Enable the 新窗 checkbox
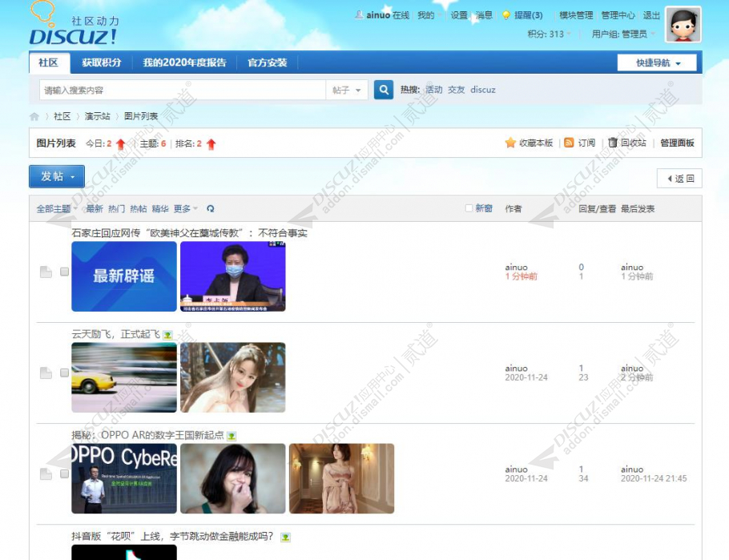The width and height of the screenshot is (729, 560). tap(469, 208)
